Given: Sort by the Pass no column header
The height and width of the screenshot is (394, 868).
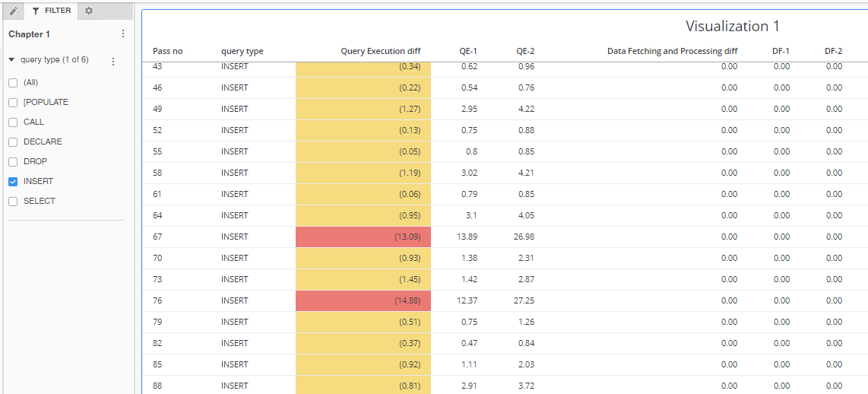Looking at the screenshot, I should pyautogui.click(x=167, y=51).
